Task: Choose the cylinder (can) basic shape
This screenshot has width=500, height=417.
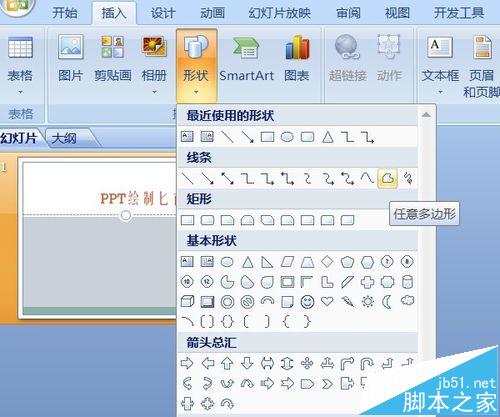Action: point(407,282)
